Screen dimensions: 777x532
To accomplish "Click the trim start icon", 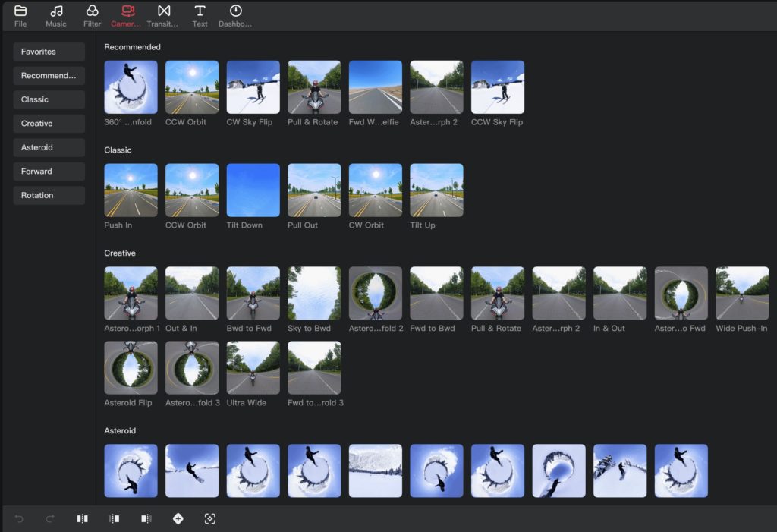I will click(x=114, y=518).
